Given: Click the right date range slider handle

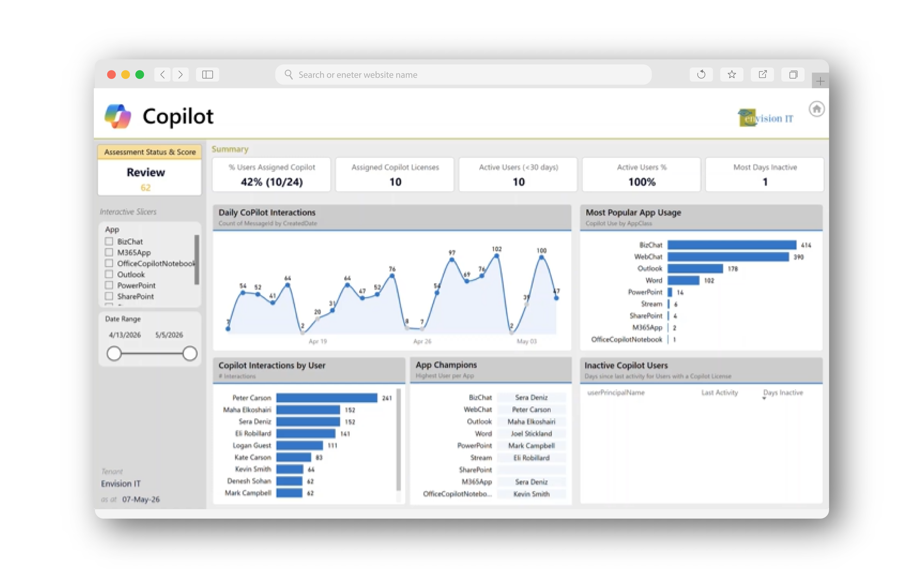Looking at the screenshot, I should [190, 354].
